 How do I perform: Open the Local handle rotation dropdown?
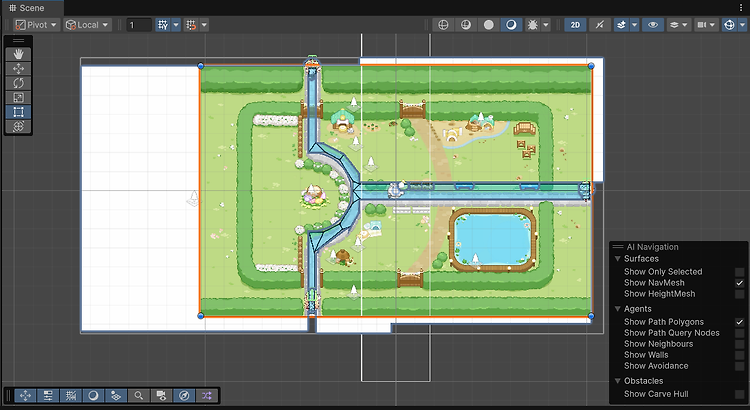click(88, 25)
